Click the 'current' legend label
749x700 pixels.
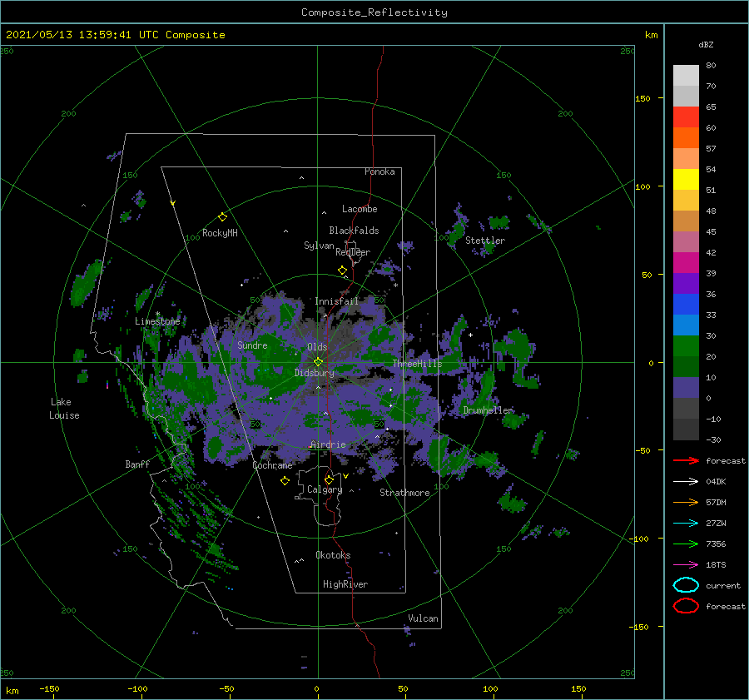click(723, 585)
